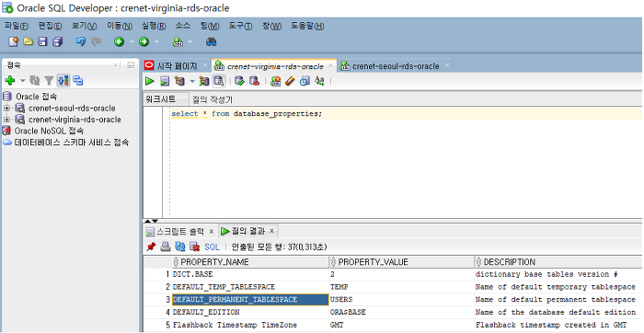644x333 pixels.
Task: Open the 도구(T) menu
Action: tap(241, 26)
